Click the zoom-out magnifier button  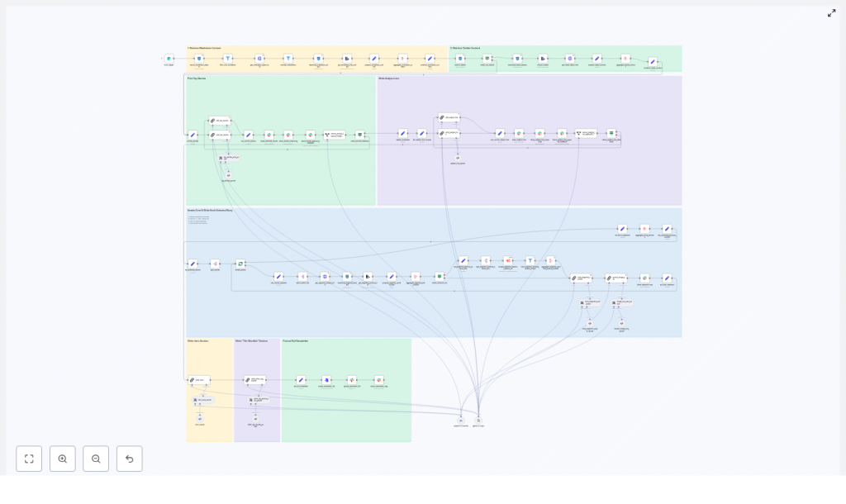[x=96, y=459]
